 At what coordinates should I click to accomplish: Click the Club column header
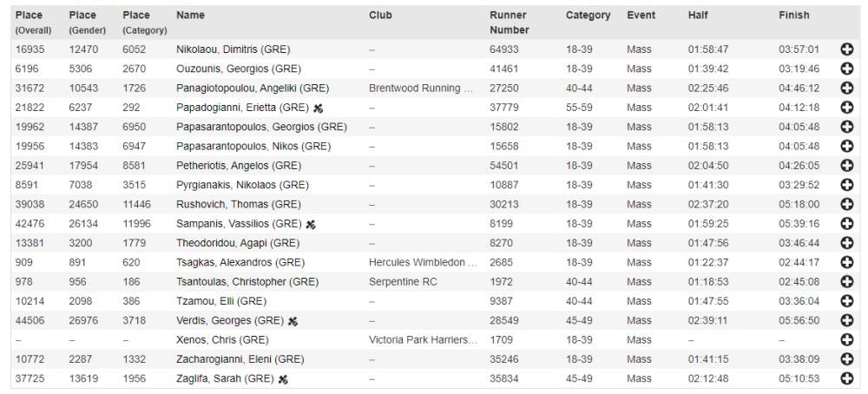point(380,15)
